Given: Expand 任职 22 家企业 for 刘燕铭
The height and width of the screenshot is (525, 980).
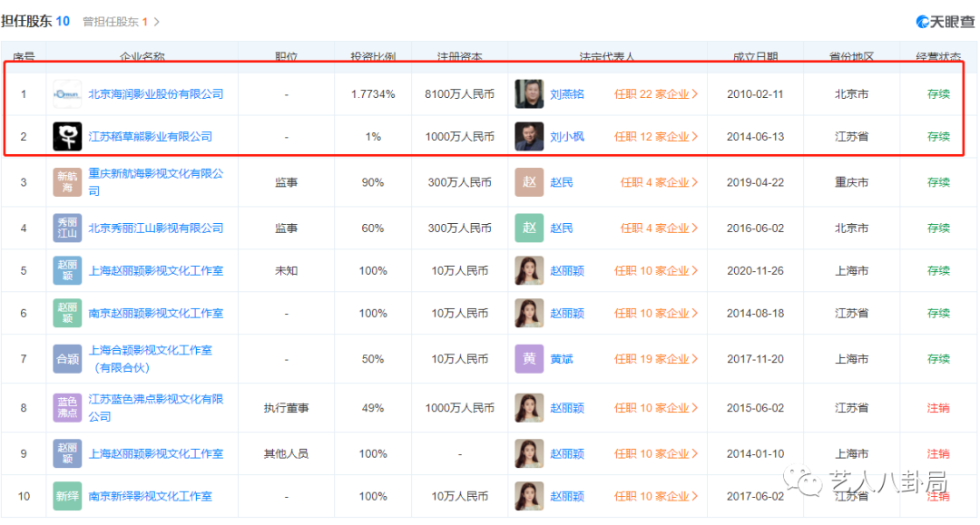Looking at the screenshot, I should [x=656, y=94].
